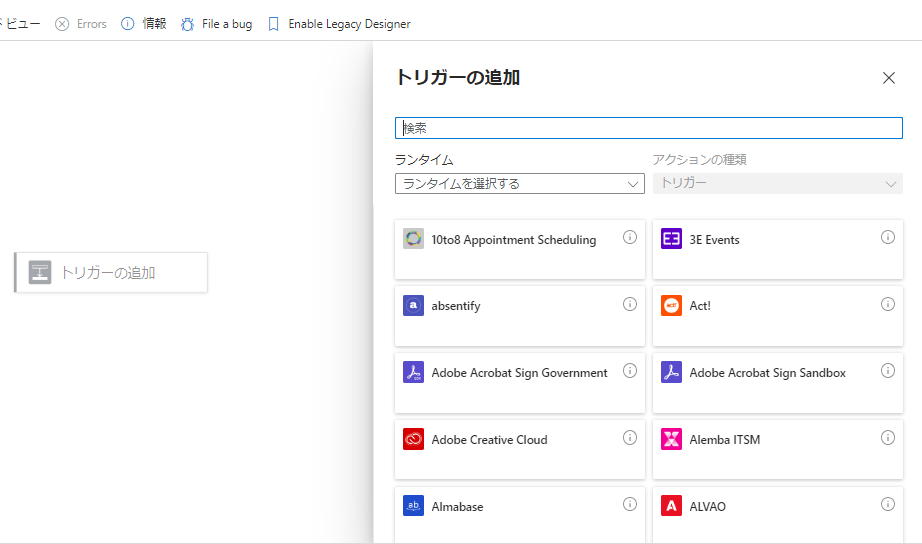Viewport: 922px width, 544px height.
Task: Click the 10to8 Appointment Scheduling connector icon
Action: pos(414,239)
